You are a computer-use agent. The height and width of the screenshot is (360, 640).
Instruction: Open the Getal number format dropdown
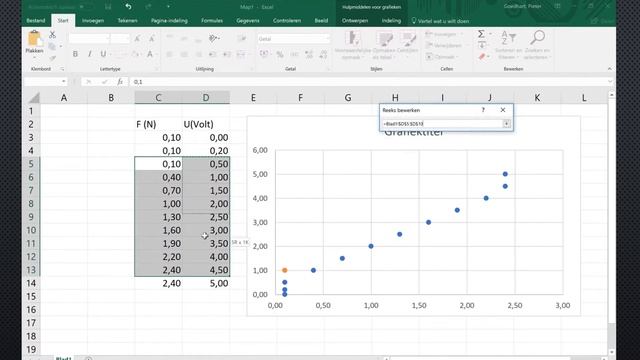(327, 39)
